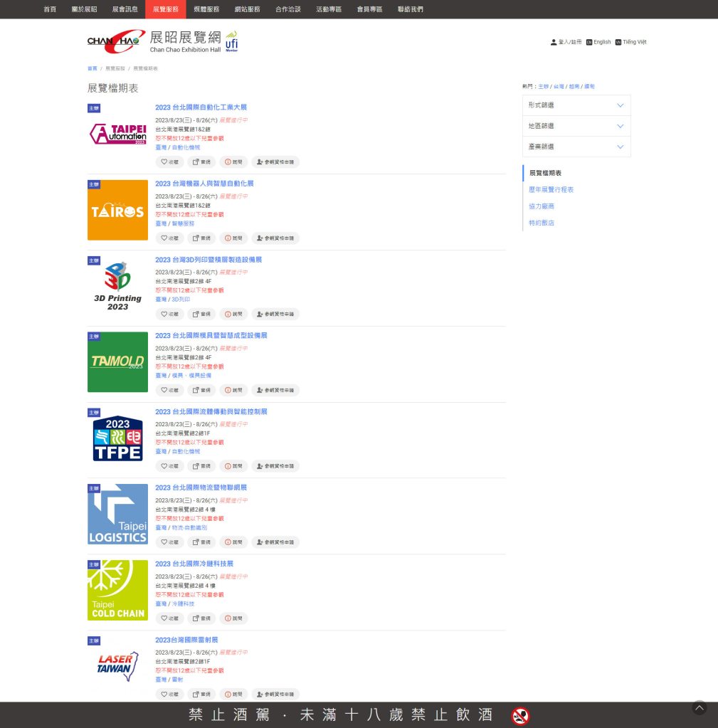The height and width of the screenshot is (728, 718).
Task: Toggle favorite on Taipei Logistics exhibition
Action: [x=169, y=542]
